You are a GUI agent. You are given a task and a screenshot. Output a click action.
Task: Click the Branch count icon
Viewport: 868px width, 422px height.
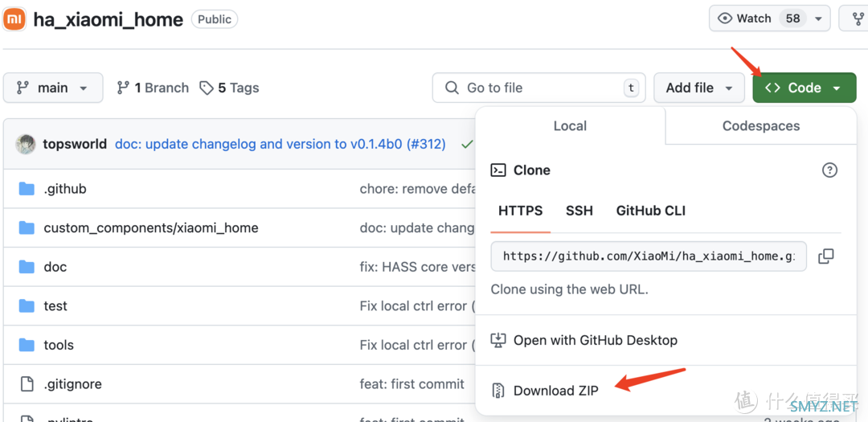123,88
